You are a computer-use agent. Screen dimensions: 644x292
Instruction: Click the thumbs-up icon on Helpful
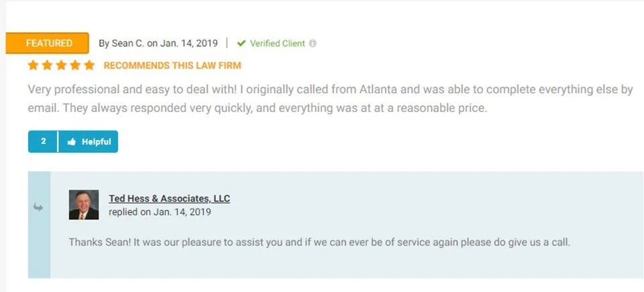pos(72,142)
